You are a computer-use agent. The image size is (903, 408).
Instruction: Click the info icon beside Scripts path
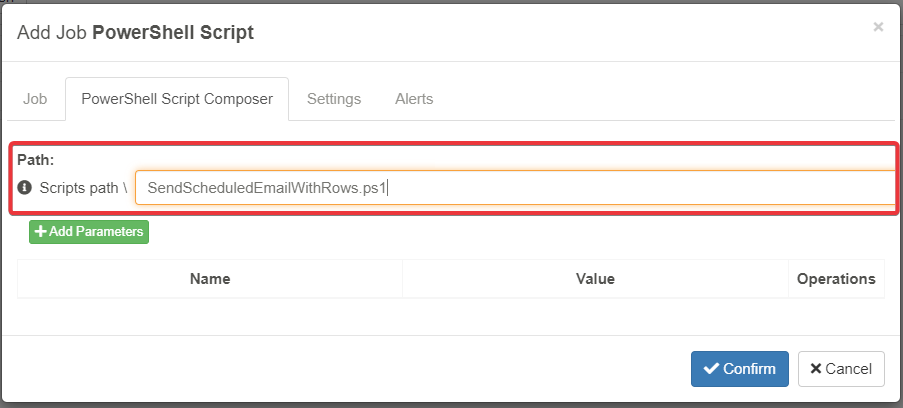point(25,187)
